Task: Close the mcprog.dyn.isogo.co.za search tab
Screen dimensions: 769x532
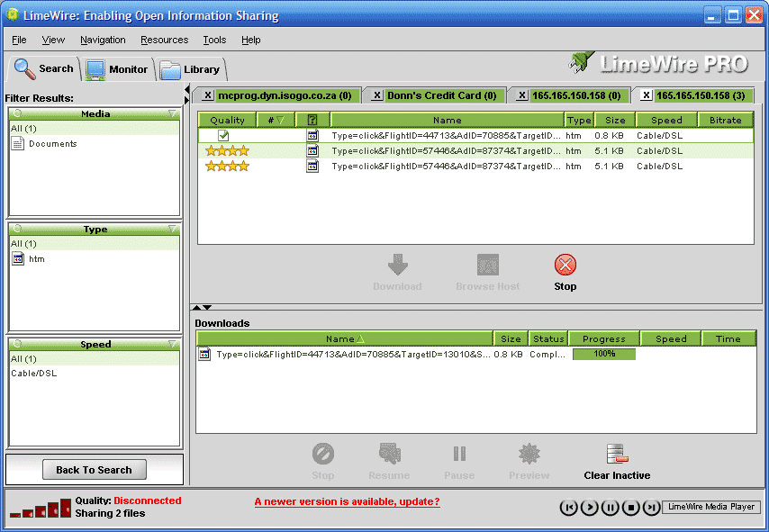Action: pos(207,95)
